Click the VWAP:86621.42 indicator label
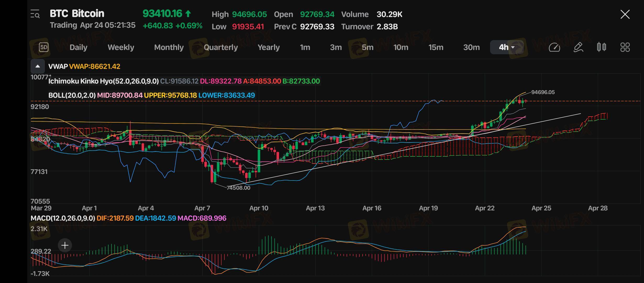Screen dimensions: 644x283 click(95, 67)
